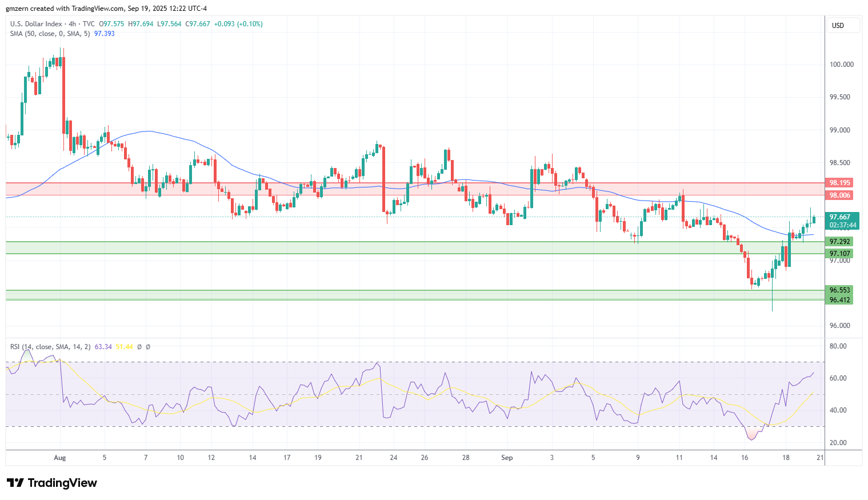The image size is (868, 500).
Task: Click the red 98.195 resistance price label
Action: [x=840, y=183]
